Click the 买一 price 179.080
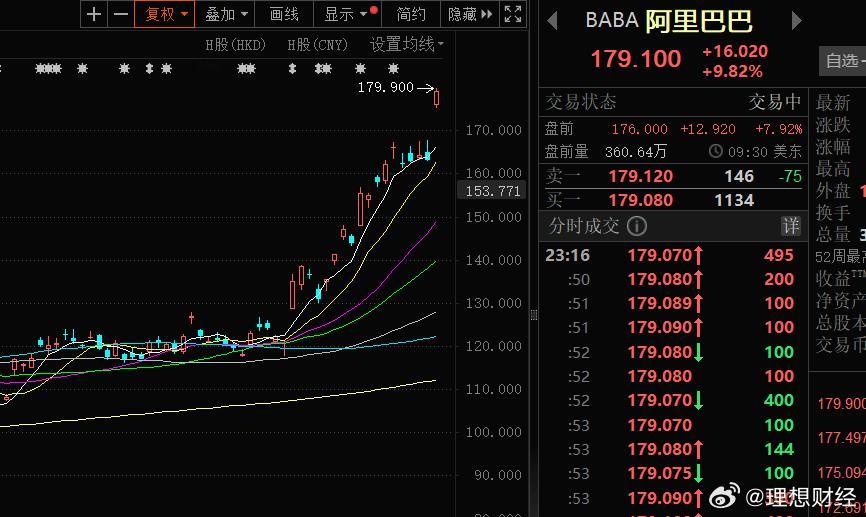The image size is (866, 517). pyautogui.click(x=641, y=200)
